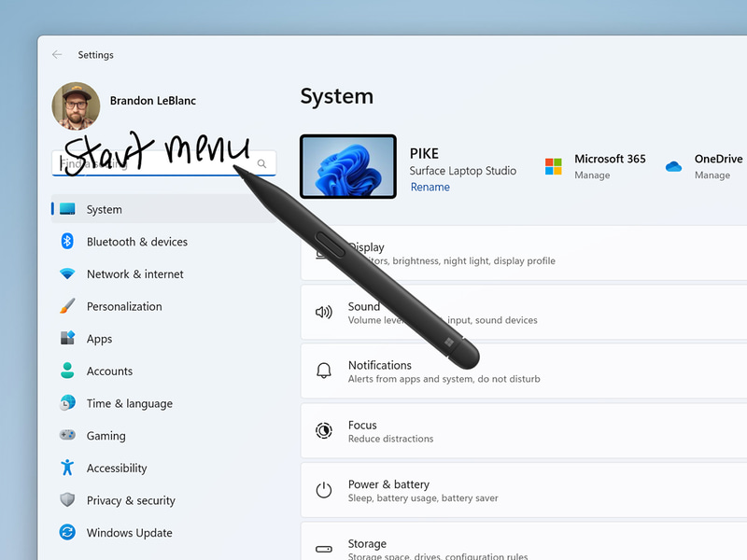Click the OneDrive cloud icon
The width and height of the screenshot is (747, 560).
[674, 164]
